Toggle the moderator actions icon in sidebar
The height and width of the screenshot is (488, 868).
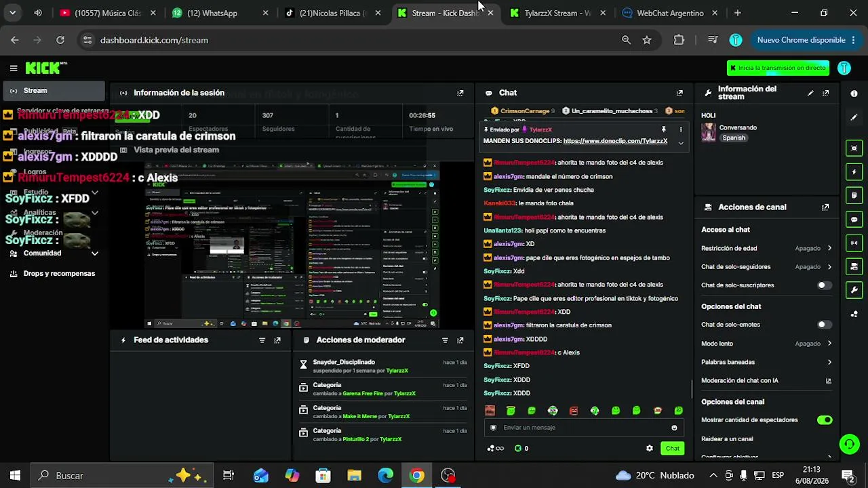pos(854,196)
